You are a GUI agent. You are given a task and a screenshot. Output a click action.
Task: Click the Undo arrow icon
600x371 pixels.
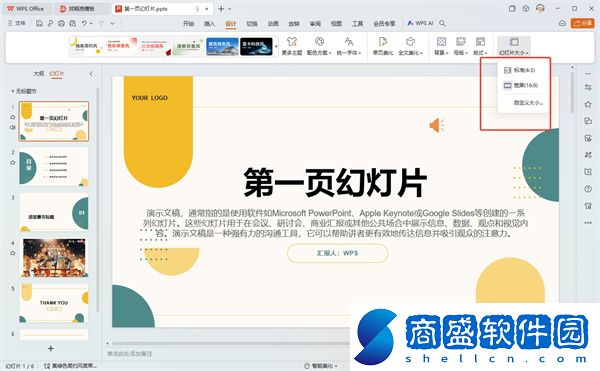pyautogui.click(x=84, y=23)
